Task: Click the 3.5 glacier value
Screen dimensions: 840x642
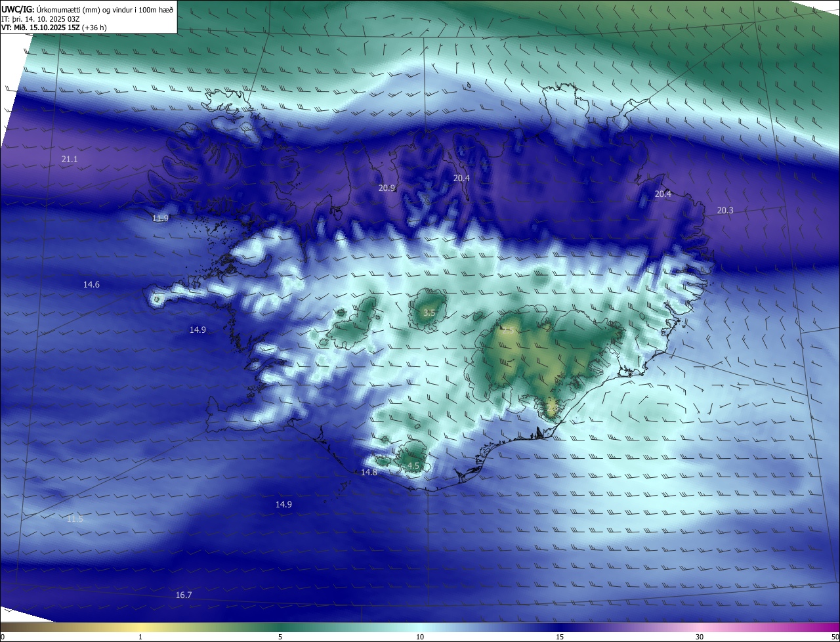Action: click(429, 313)
